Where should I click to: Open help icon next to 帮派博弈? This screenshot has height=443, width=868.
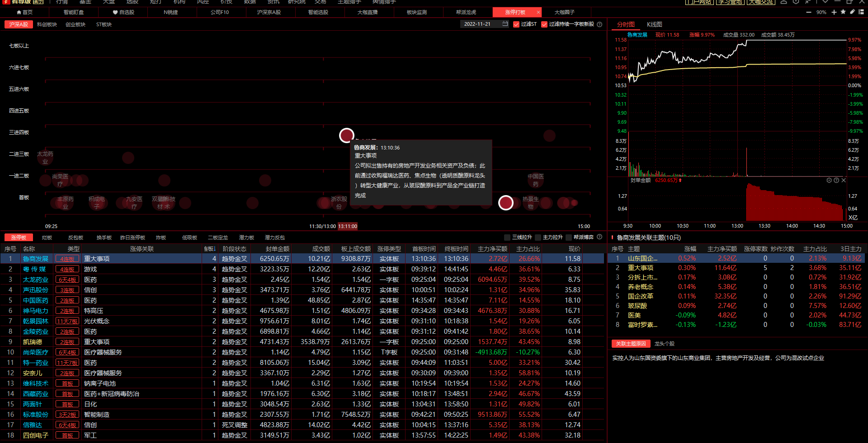pos(599,237)
